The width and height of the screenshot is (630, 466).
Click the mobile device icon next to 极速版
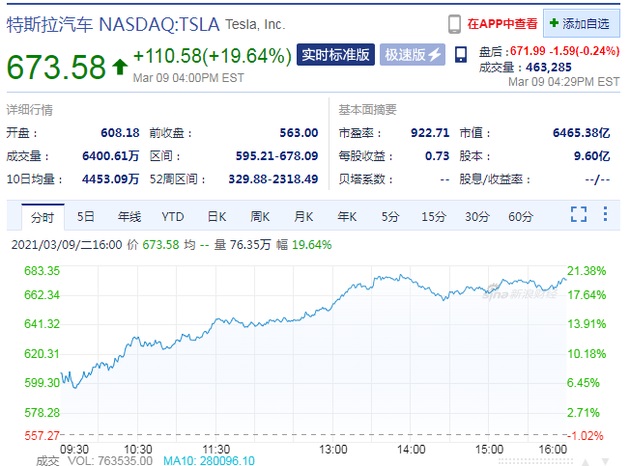460,53
